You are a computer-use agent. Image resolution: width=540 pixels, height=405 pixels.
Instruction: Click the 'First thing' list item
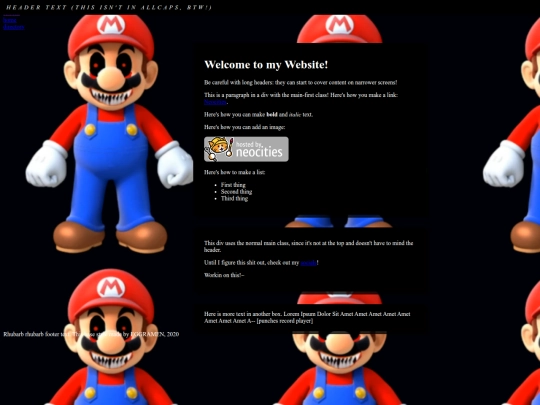pyautogui.click(x=233, y=185)
